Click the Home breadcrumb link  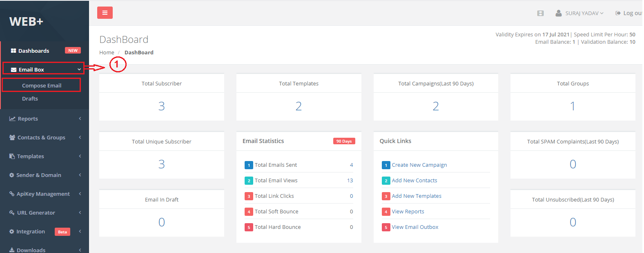point(107,53)
